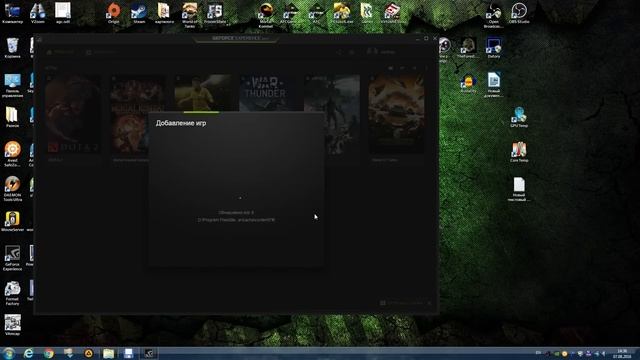Open File Explorer from the taskbar
640x360 pixels.
tap(109, 353)
